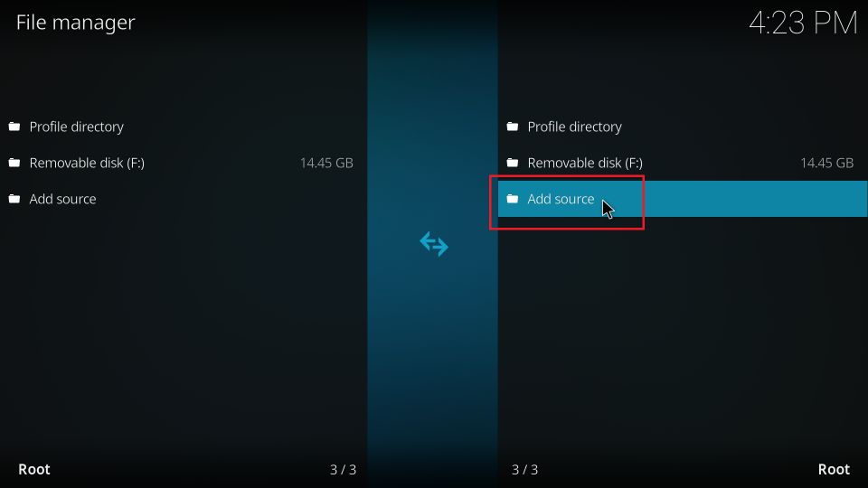Click 14.45 GB size in right pane
Screen dimensions: 868x488
(x=827, y=163)
